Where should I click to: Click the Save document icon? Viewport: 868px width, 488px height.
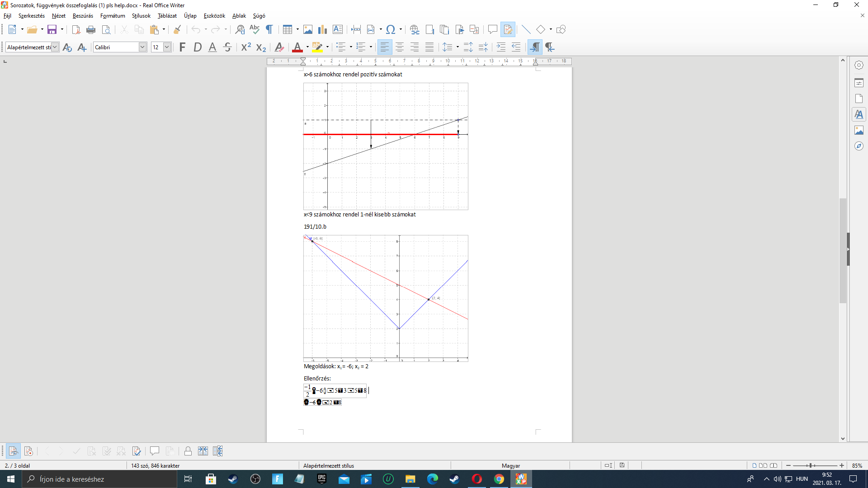point(52,30)
